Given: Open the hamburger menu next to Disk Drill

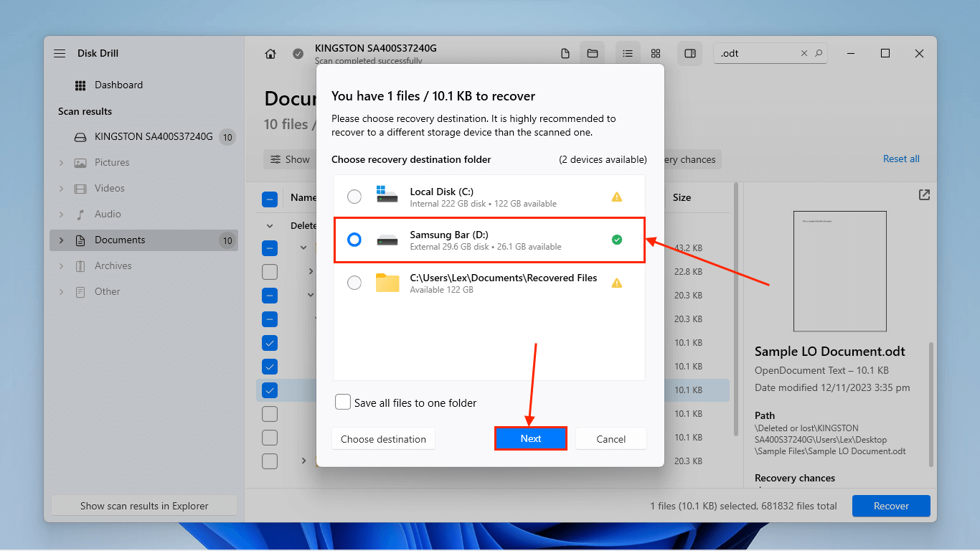Looking at the screenshot, I should click(x=60, y=53).
